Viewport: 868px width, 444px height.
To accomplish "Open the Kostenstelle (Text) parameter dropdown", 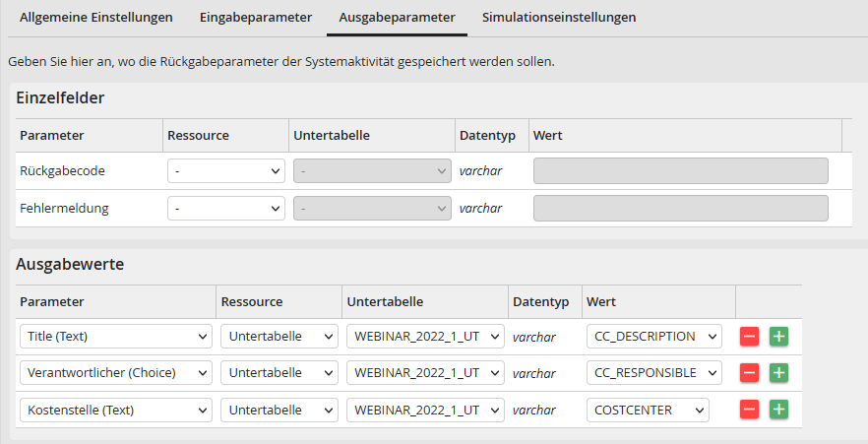I will [115, 410].
